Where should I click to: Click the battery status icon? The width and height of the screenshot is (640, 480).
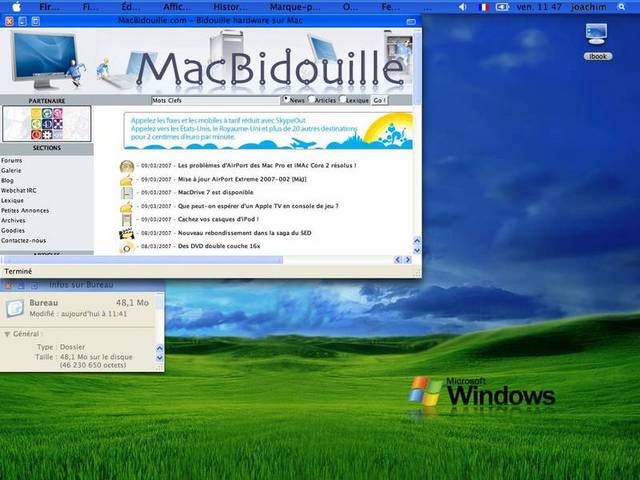click(x=502, y=7)
